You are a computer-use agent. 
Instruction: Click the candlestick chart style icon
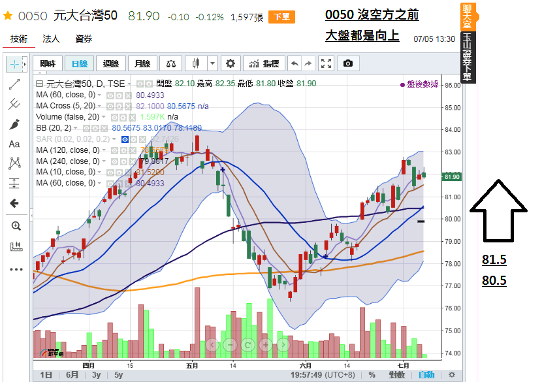coord(196,63)
